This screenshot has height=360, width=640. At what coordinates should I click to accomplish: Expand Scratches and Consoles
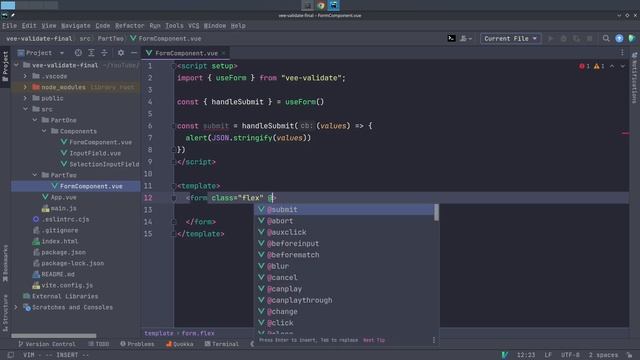tap(16, 307)
